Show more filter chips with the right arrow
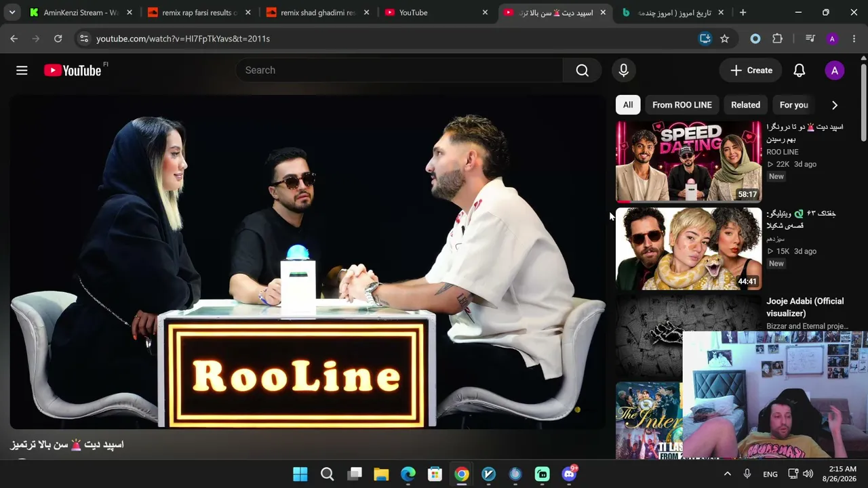This screenshot has width=868, height=488. coord(835,105)
